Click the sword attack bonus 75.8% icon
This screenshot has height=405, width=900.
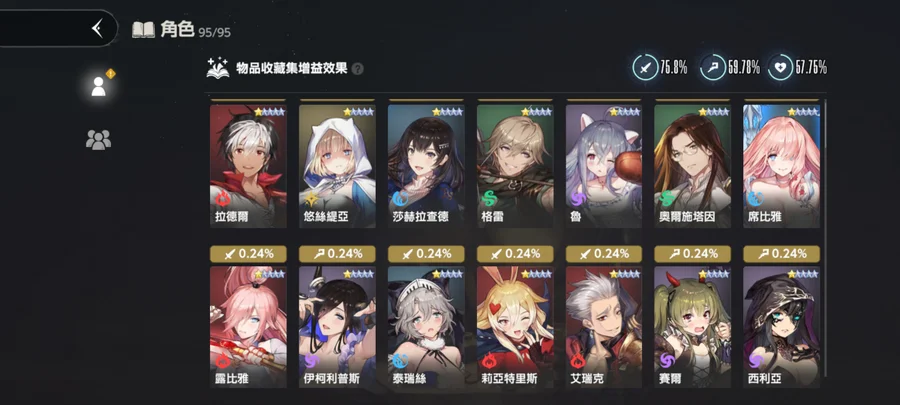pos(646,68)
